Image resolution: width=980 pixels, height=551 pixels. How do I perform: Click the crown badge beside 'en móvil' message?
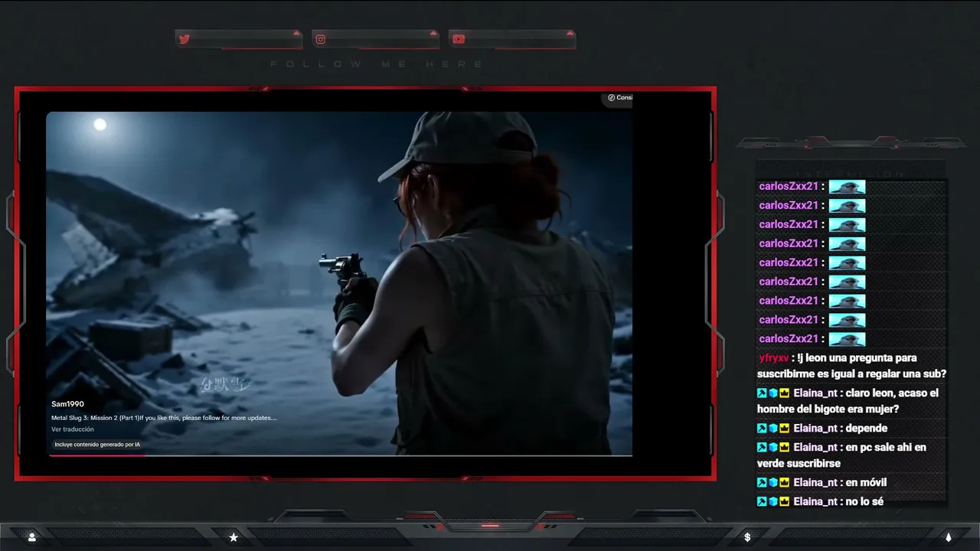(784, 483)
